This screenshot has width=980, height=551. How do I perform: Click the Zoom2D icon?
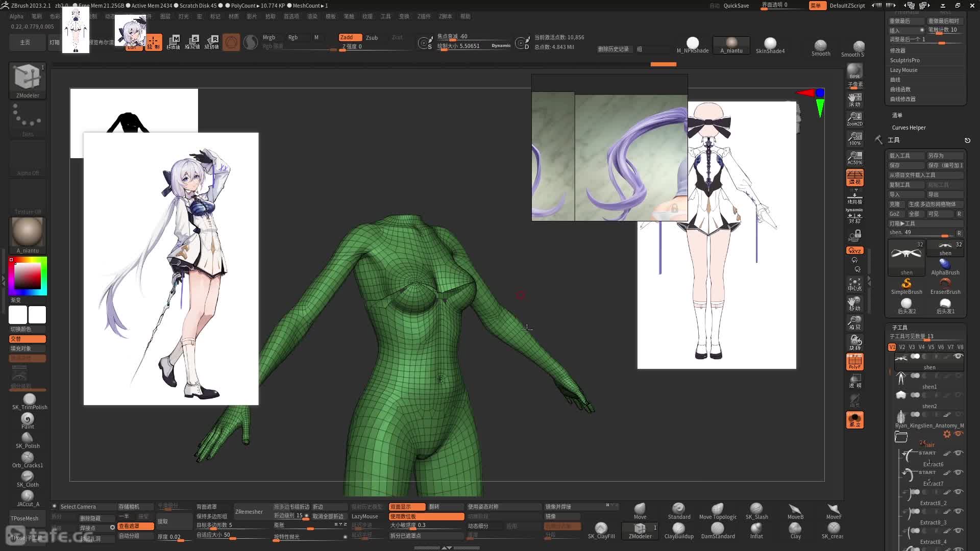coord(854,119)
